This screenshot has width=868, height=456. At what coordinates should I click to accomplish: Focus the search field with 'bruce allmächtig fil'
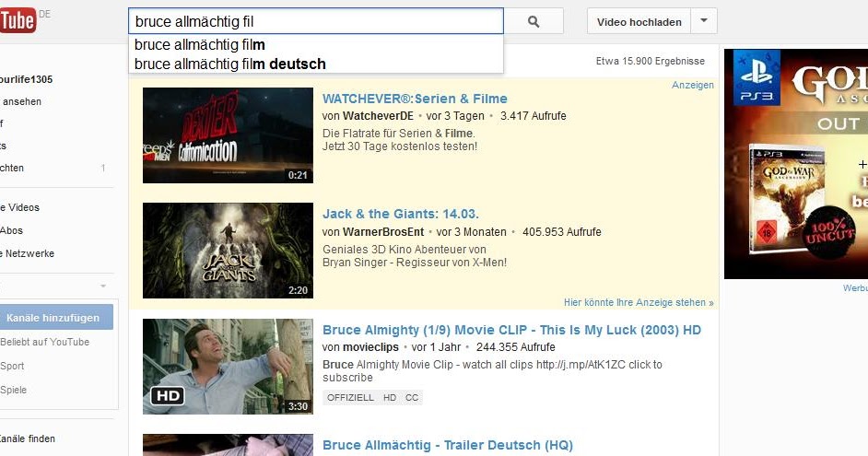[x=315, y=21]
